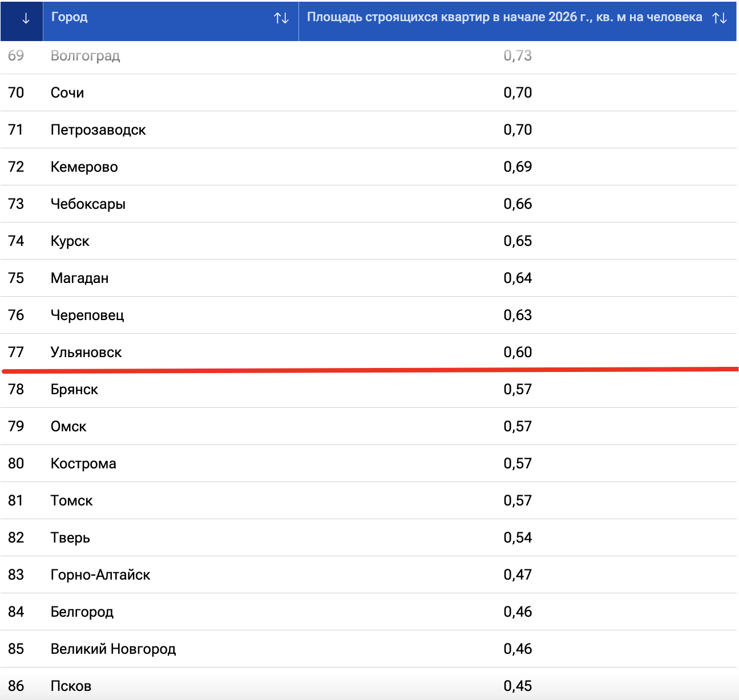This screenshot has width=739, height=700.
Task: Select Томск in the table
Action: [x=71, y=500]
